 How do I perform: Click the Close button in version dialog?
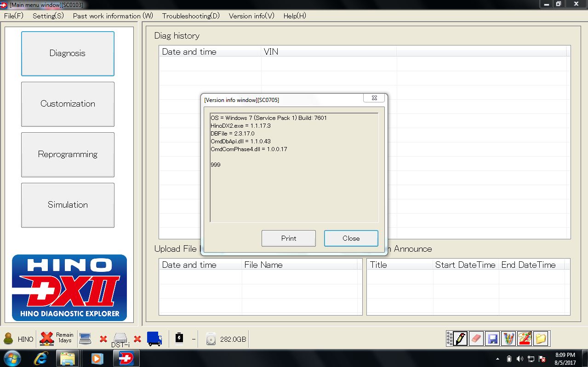(351, 238)
